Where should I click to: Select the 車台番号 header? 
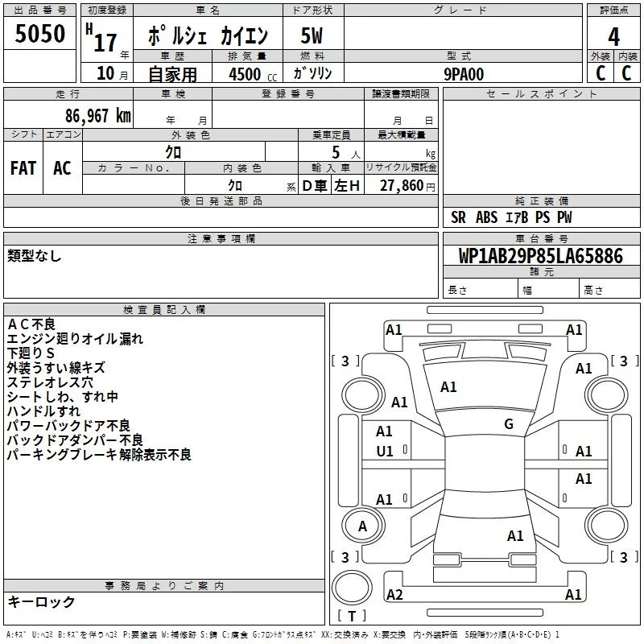pyautogui.click(x=542, y=238)
